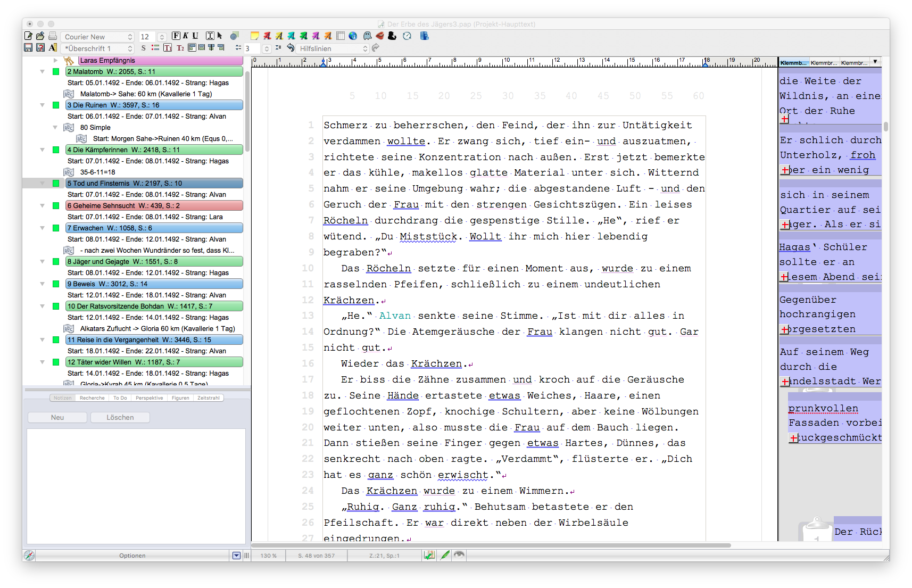The height and width of the screenshot is (588, 912).
Task: Switch to the Recherche tab
Action: 92,398
